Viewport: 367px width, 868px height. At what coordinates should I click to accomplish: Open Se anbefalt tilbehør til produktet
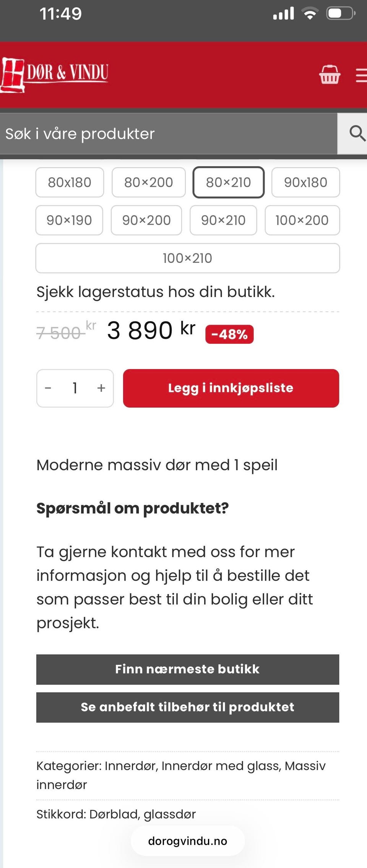tap(187, 707)
